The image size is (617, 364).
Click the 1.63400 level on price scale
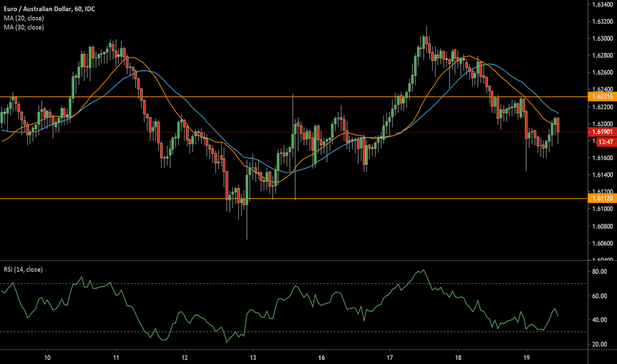(x=602, y=5)
